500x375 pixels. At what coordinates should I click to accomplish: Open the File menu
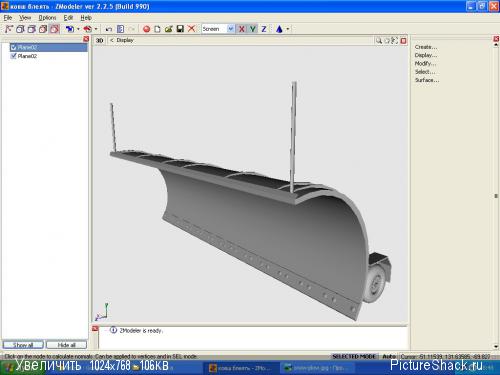point(8,18)
